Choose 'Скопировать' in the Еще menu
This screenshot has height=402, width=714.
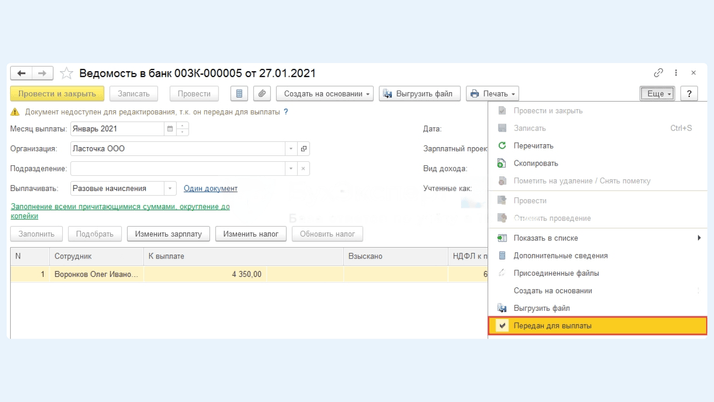click(536, 163)
